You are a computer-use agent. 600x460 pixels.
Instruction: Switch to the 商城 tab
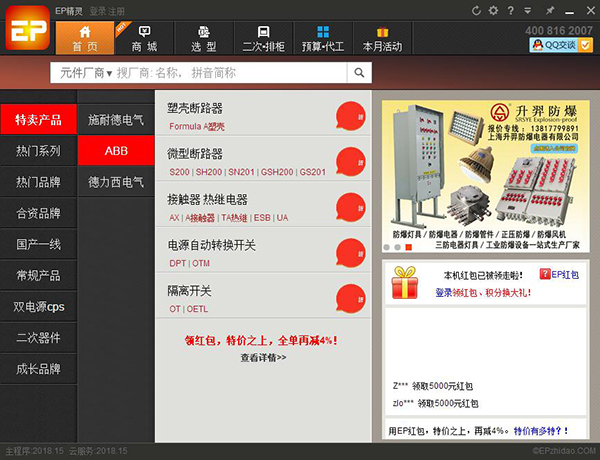[x=144, y=38]
